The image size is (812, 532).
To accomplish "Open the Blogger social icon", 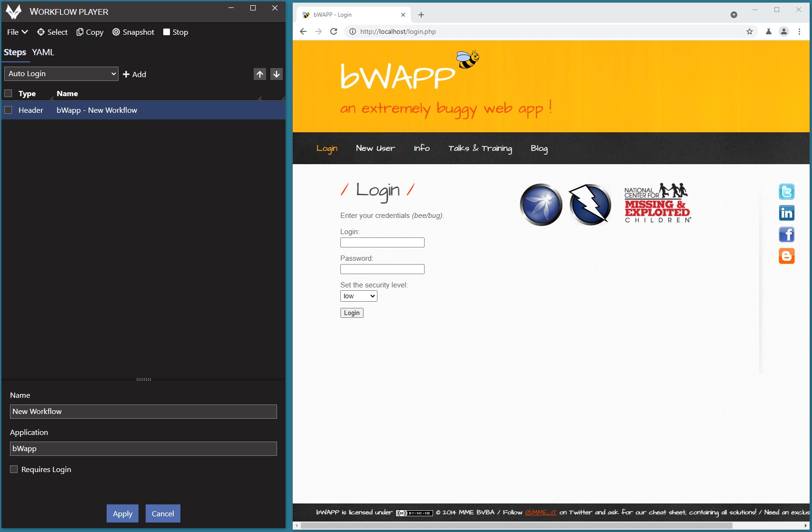I will click(786, 256).
